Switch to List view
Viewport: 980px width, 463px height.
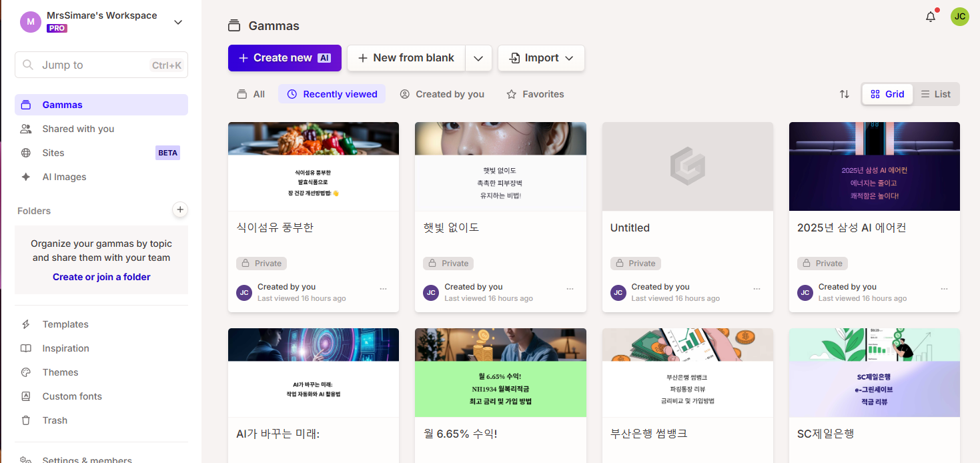click(936, 94)
